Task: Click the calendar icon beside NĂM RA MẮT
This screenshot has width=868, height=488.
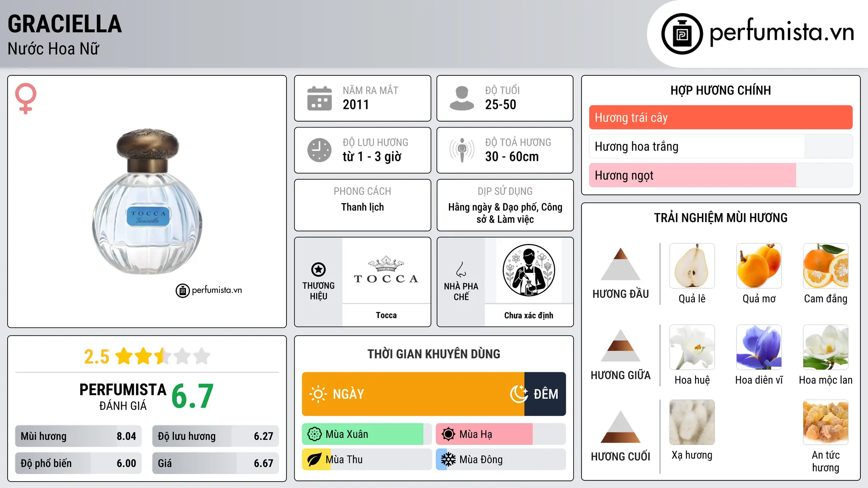Action: click(320, 98)
